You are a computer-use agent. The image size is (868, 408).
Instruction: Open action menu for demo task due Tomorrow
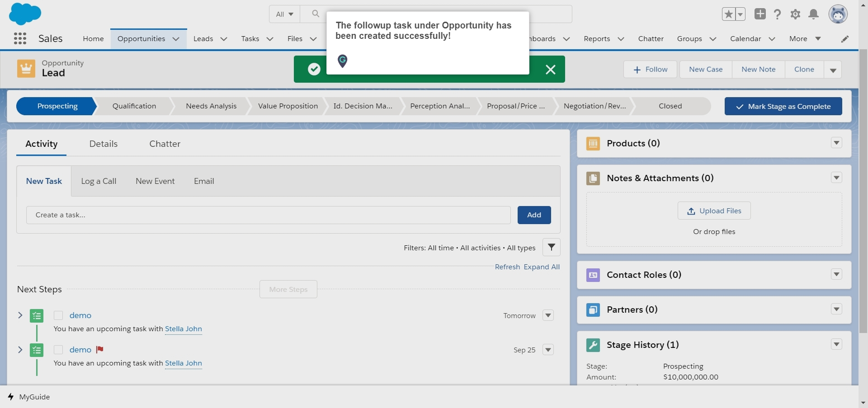(548, 315)
